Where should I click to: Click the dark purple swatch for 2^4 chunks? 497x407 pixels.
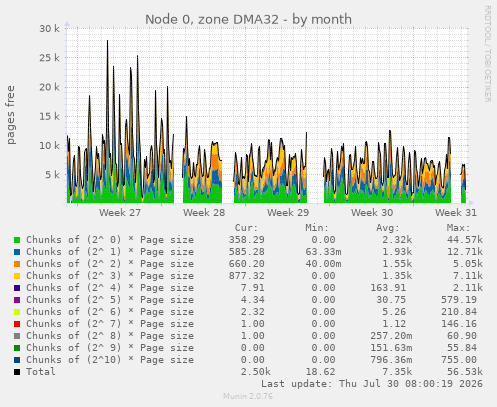(17, 288)
